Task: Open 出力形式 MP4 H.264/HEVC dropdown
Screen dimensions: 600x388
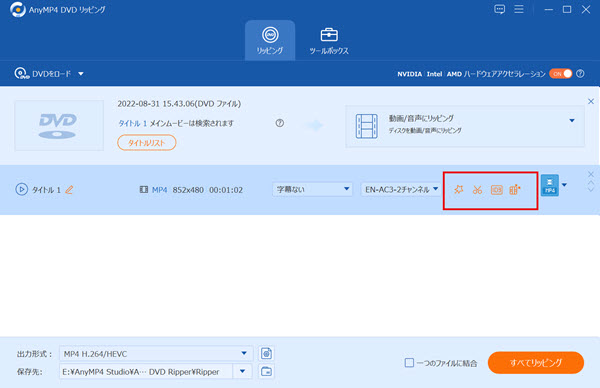Action: pyautogui.click(x=156, y=354)
